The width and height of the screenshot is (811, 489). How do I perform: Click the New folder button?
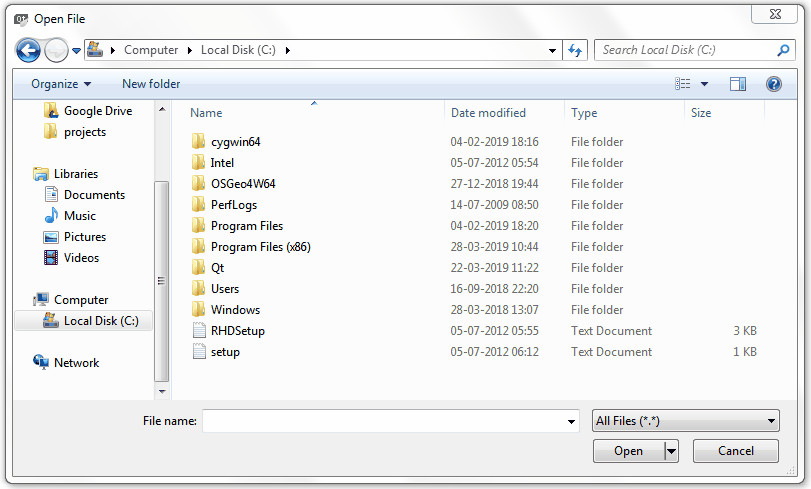coord(151,84)
